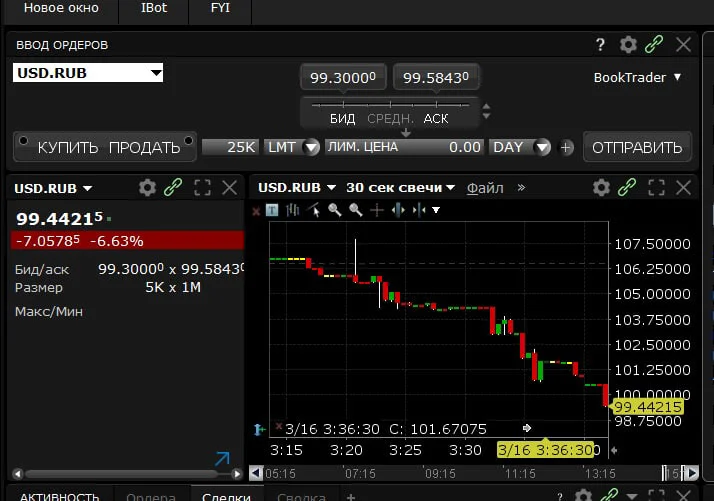714x501 pixels.
Task: Select the text annotation T tool
Action: click(x=272, y=210)
